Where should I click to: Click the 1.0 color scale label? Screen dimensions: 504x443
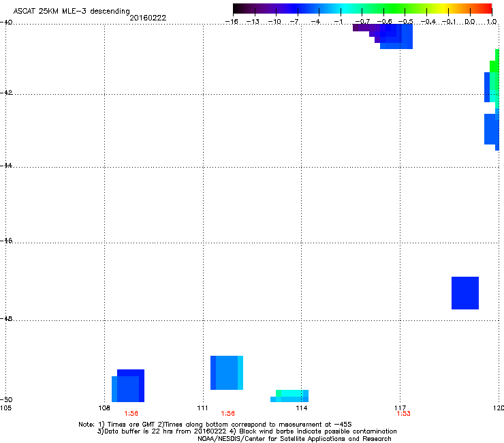[x=492, y=22]
